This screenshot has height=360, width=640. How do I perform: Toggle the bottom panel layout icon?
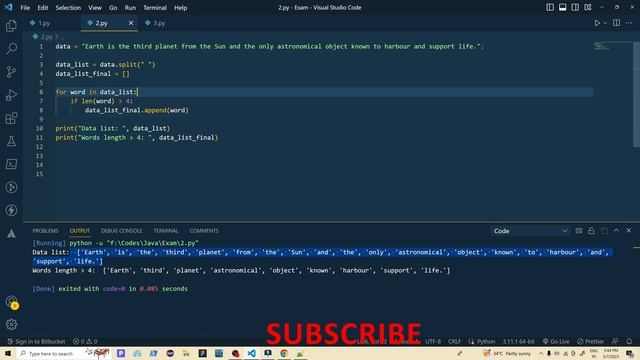562,7
